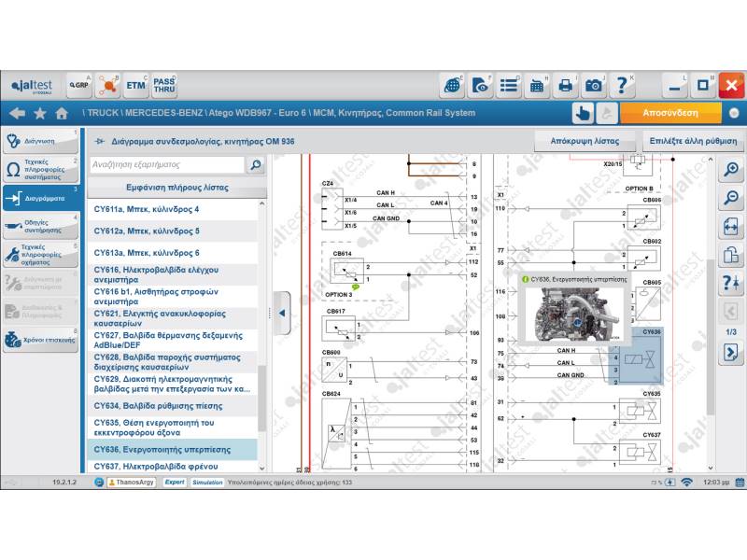Toggle the PASS THRU mode button
The image size is (747, 560).
click(164, 85)
